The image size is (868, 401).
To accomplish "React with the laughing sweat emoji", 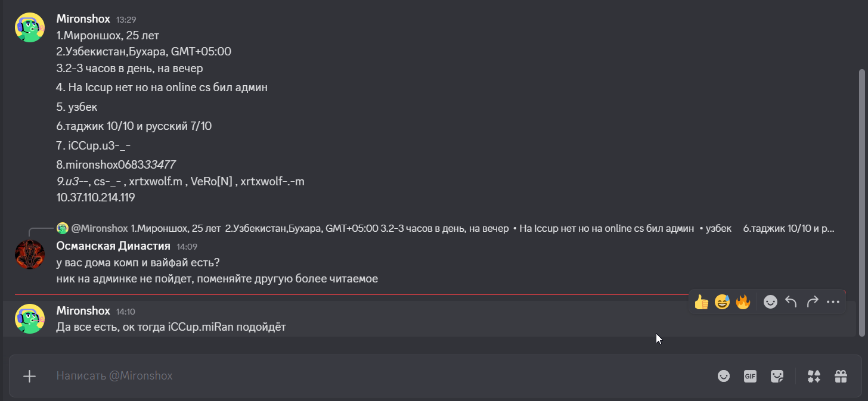I will point(722,302).
